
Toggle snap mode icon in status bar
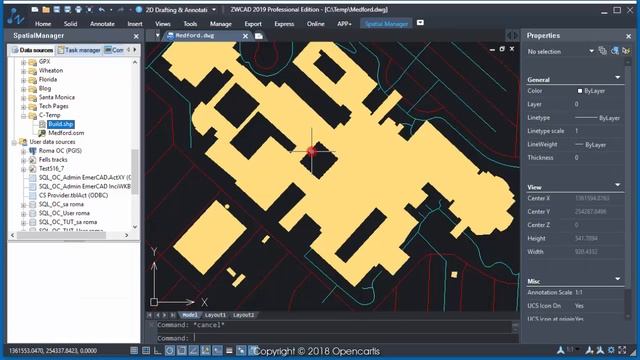click(x=134, y=351)
